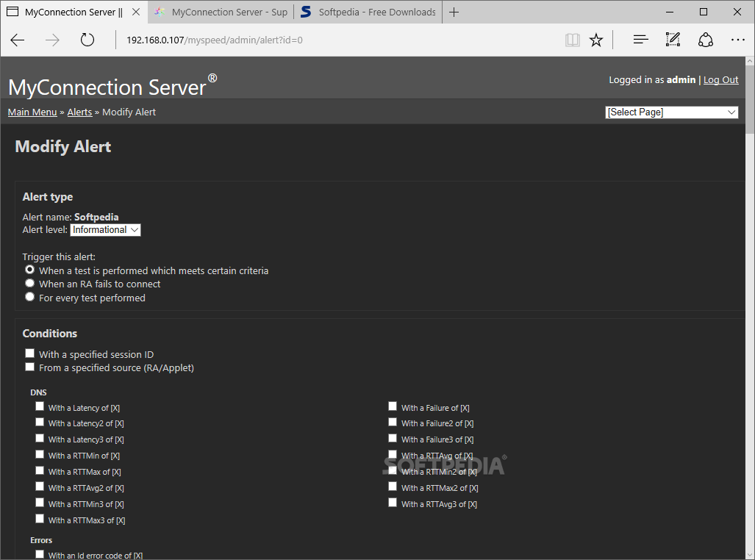The width and height of the screenshot is (755, 560).
Task: Switch to the MyConnection Server - Sup tab
Action: (221, 12)
